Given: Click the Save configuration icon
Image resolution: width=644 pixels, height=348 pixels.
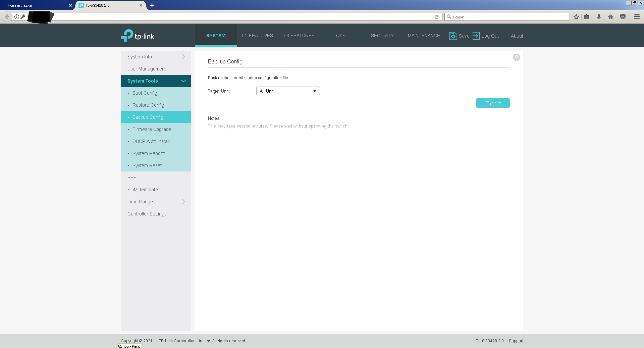Looking at the screenshot, I should pos(453,36).
